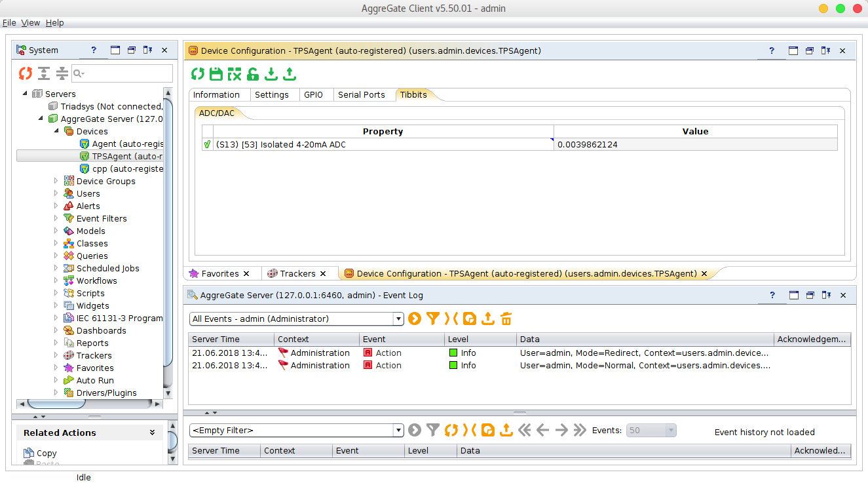This screenshot has width=868, height=483.
Task: Select cpp device in tree
Action: click(127, 168)
